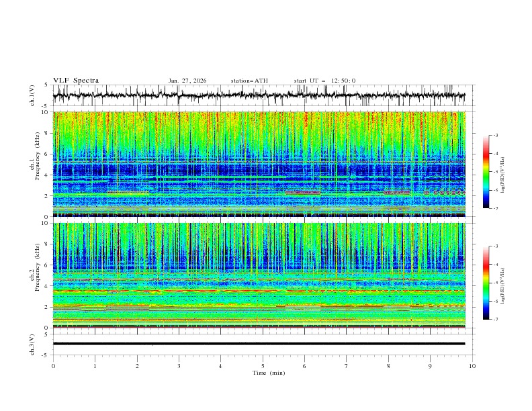This screenshot has height=411, width=532.
Task: Click the "-3" tick on ch.2 colorbar
Action: [x=495, y=246]
